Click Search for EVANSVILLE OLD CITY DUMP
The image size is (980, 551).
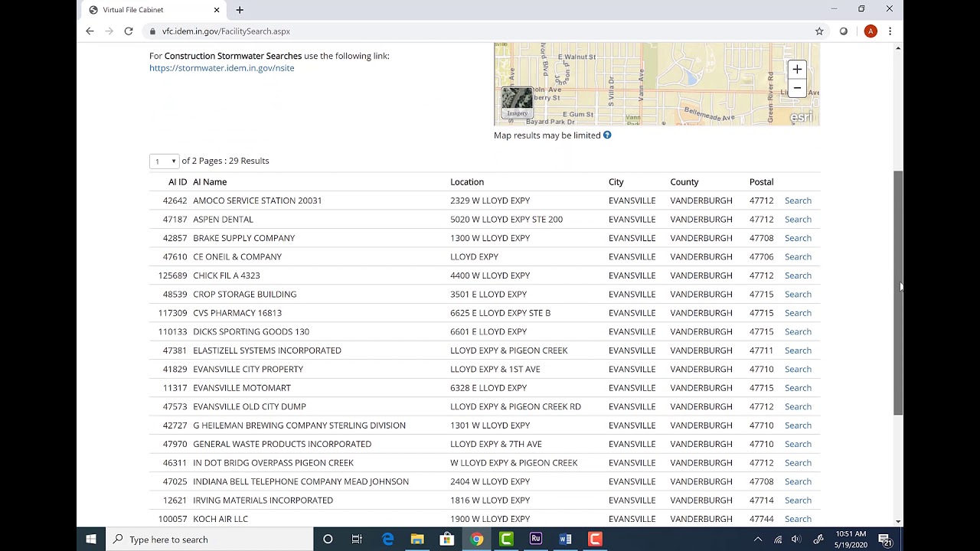[x=798, y=407]
